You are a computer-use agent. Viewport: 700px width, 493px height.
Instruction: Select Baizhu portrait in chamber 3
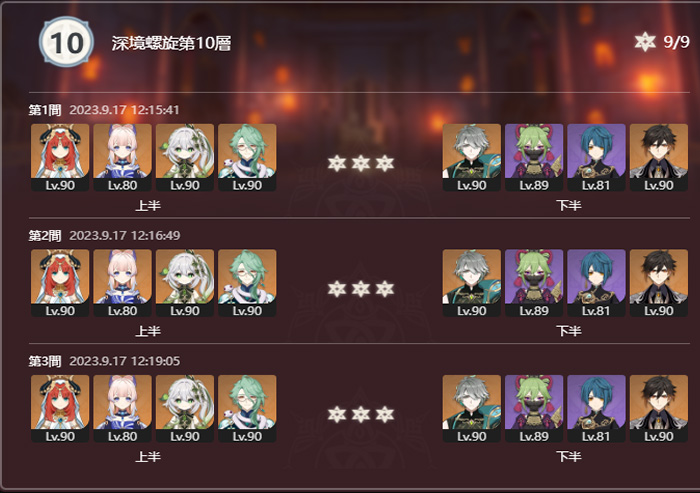pyautogui.click(x=247, y=409)
